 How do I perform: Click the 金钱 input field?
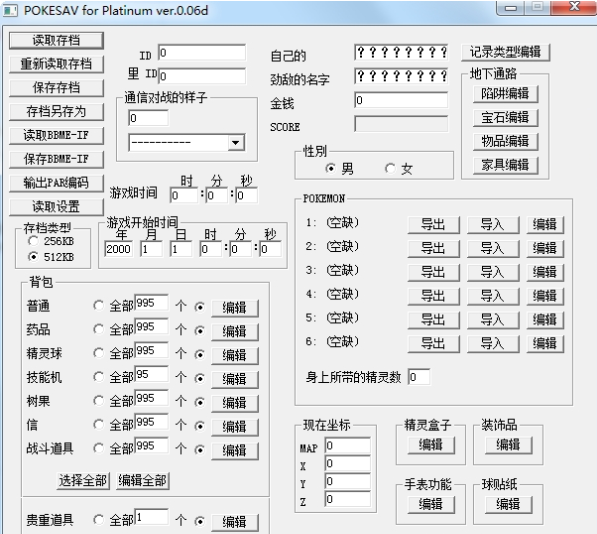pyautogui.click(x=401, y=100)
